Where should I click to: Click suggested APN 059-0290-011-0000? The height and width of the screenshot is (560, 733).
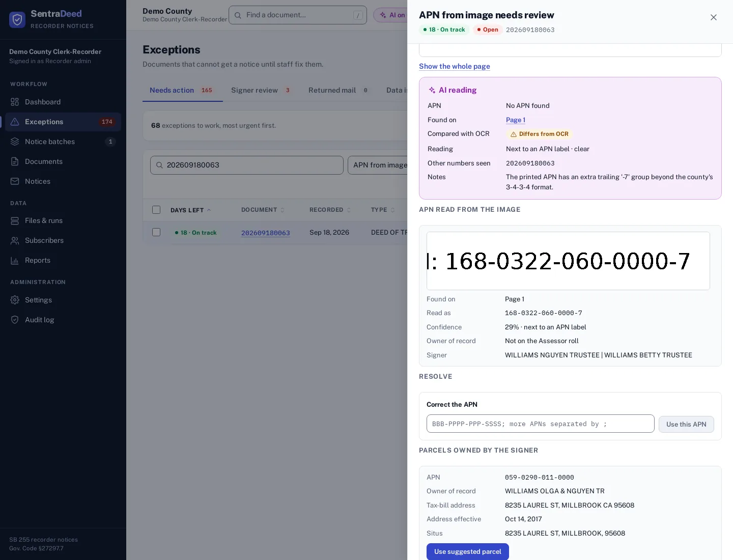(540, 478)
